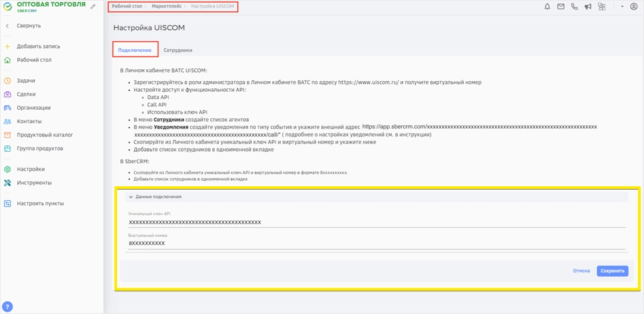Open the small dropdown arrow near profile
The width and height of the screenshot is (644, 314).
[622, 7]
